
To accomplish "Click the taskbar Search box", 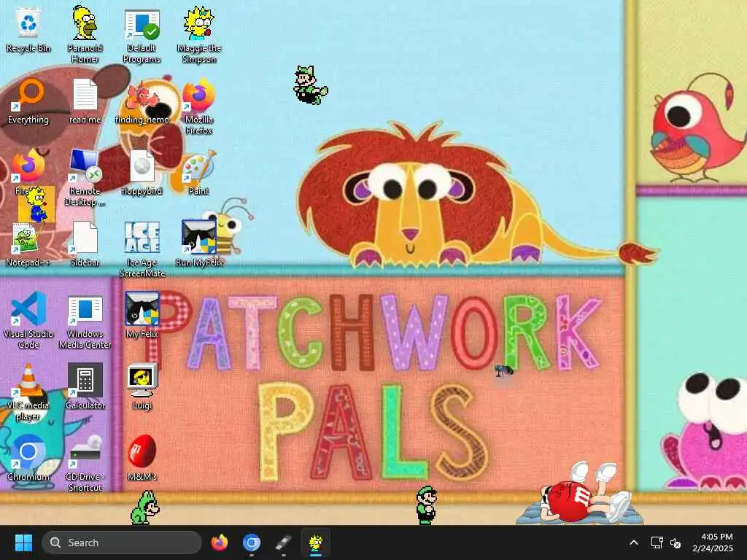I will coord(122,542).
